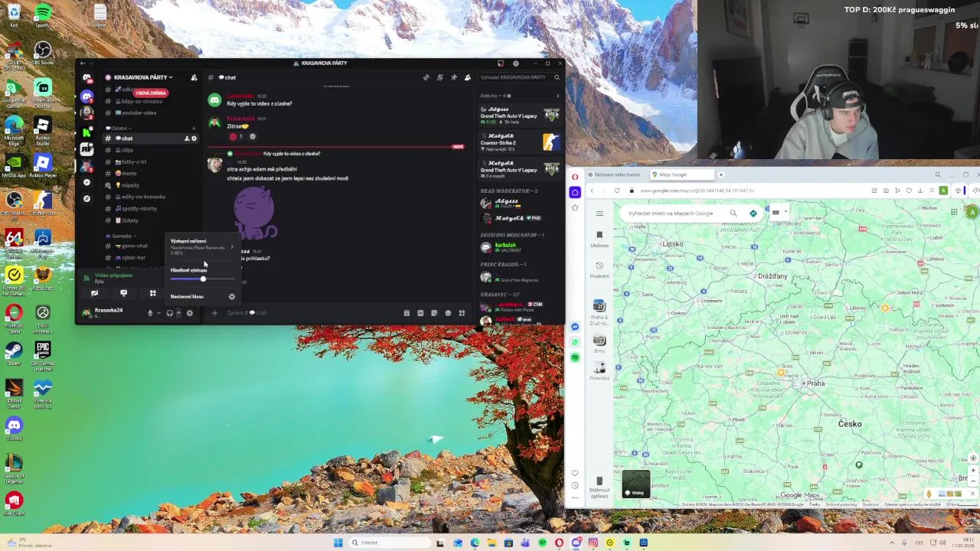980x551 pixels.
Task: Open Výstupní zařízení output device submenu
Action: point(202,246)
